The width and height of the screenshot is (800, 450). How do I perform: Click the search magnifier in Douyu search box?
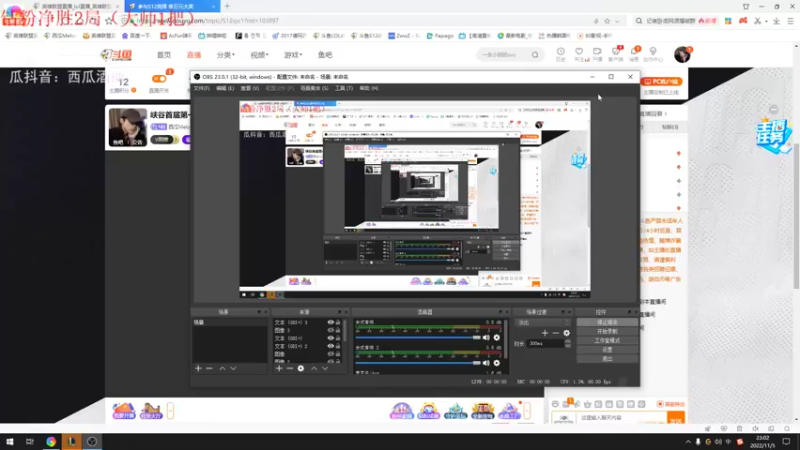click(x=535, y=55)
